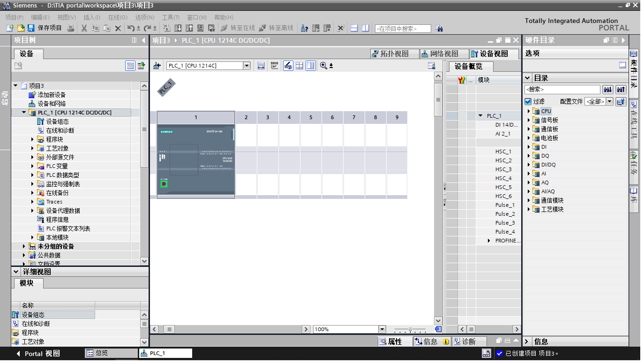This screenshot has height=364, width=644.
Task: Toggle the detail view icon in project tree
Action: point(130,66)
